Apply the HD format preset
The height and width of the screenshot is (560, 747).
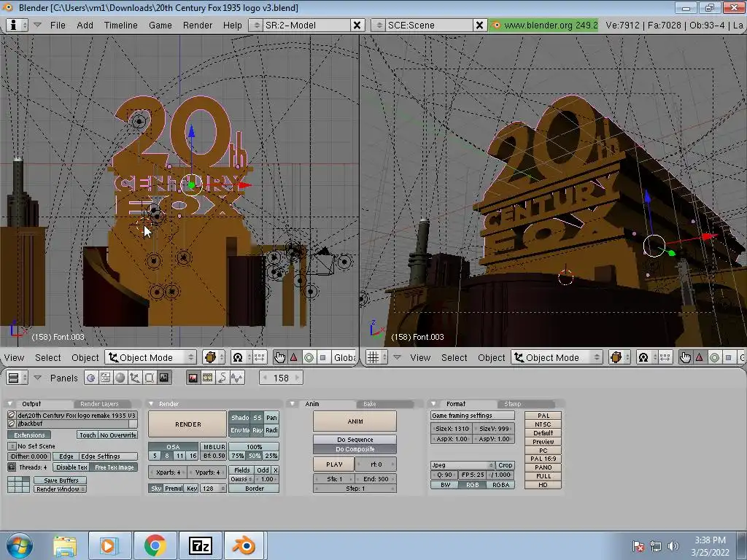pos(543,485)
